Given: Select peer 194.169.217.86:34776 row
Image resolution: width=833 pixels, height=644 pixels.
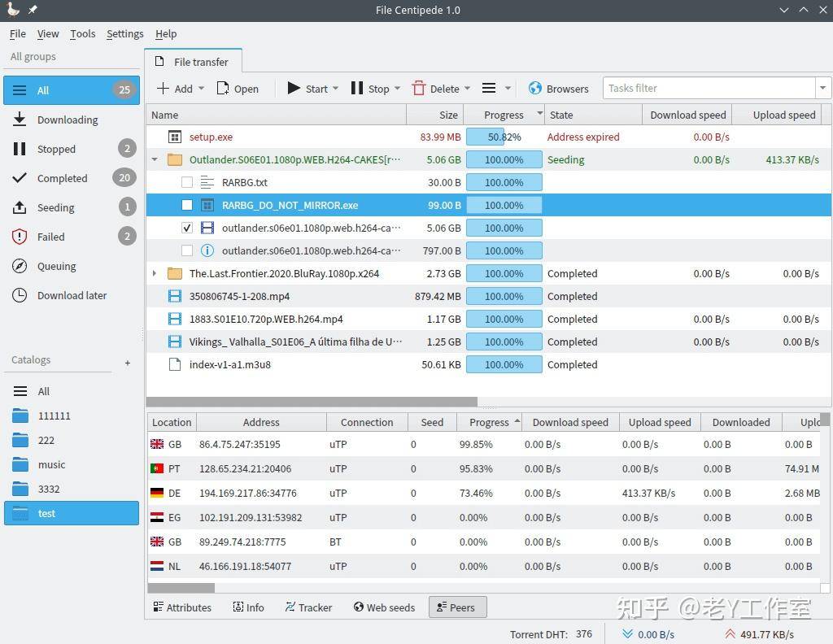Looking at the screenshot, I should [x=484, y=494].
